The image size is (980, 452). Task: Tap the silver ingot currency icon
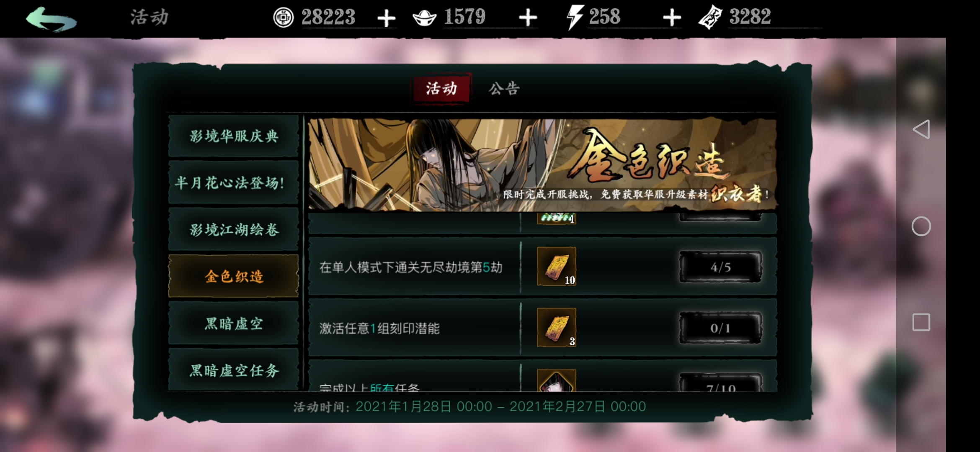pyautogui.click(x=424, y=18)
